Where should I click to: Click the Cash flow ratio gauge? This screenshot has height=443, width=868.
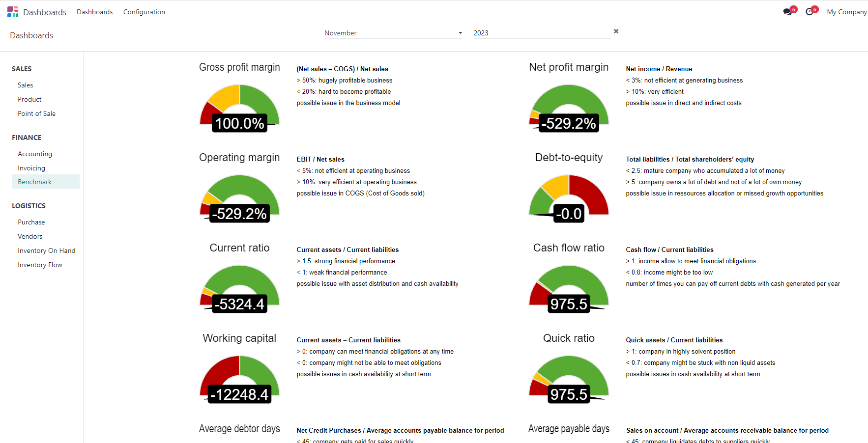coord(569,288)
